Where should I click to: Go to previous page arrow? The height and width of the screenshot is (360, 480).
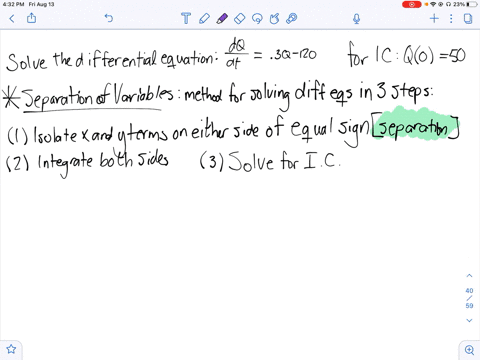click(x=469, y=276)
